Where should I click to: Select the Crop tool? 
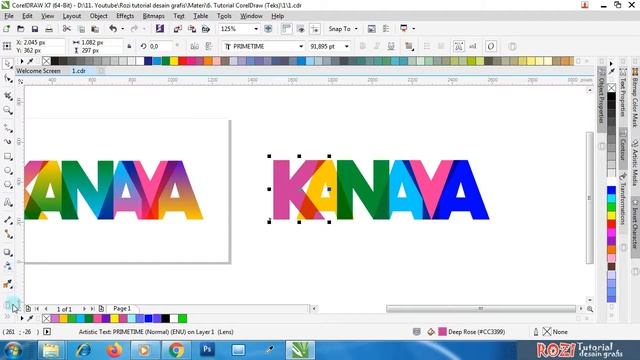coord(8,96)
